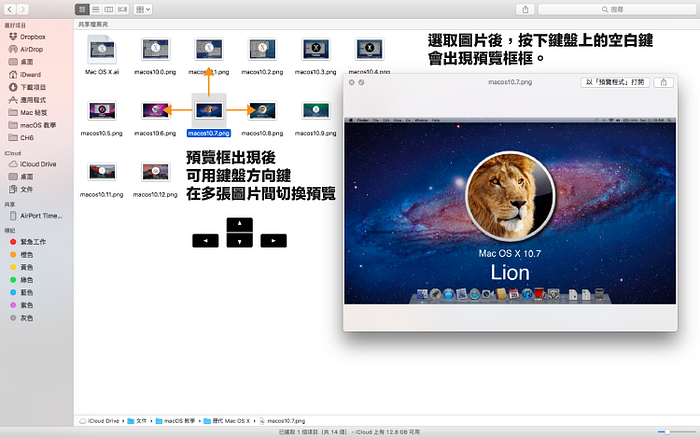700x438 pixels.
Task: Select macos10.8.png thumbnail
Action: [262, 110]
